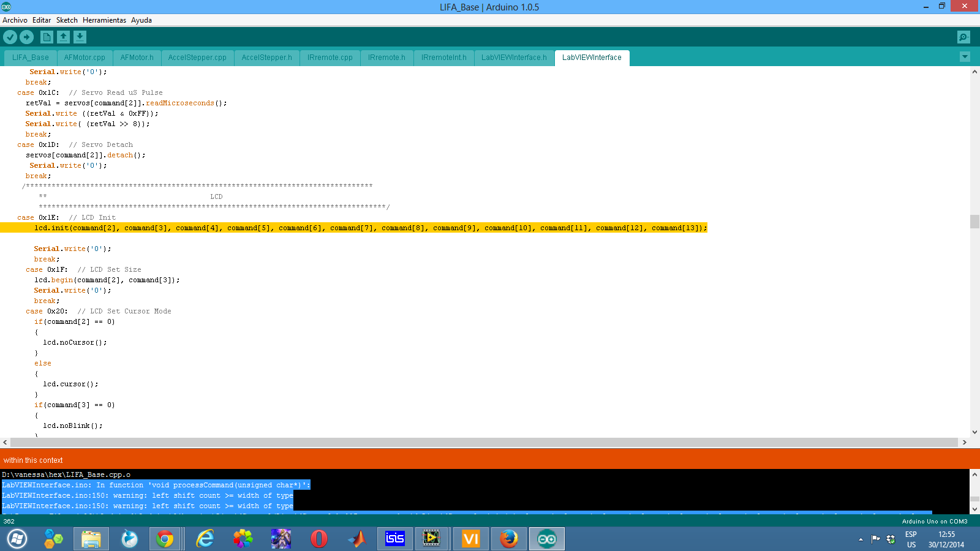
Task: Switch to the IRremoteInt.h tab
Action: pyautogui.click(x=443, y=58)
